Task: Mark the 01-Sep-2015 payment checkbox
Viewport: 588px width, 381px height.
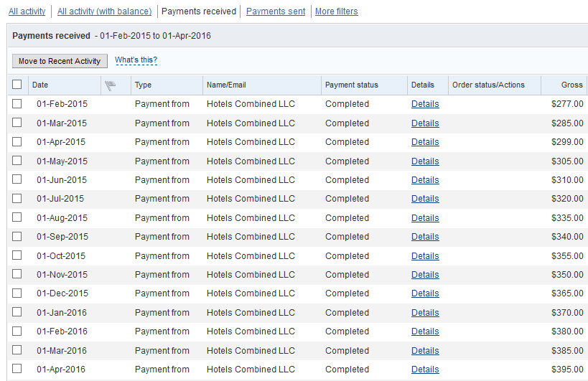Action: click(x=17, y=236)
